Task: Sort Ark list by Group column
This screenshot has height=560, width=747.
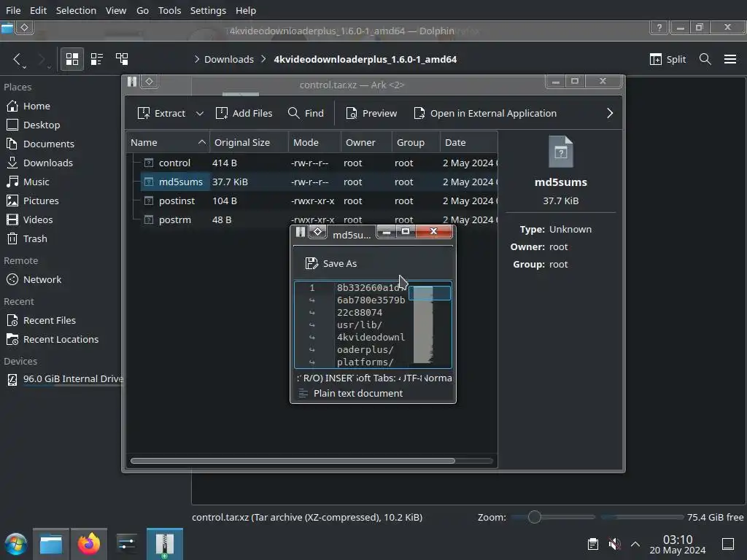Action: click(416, 142)
